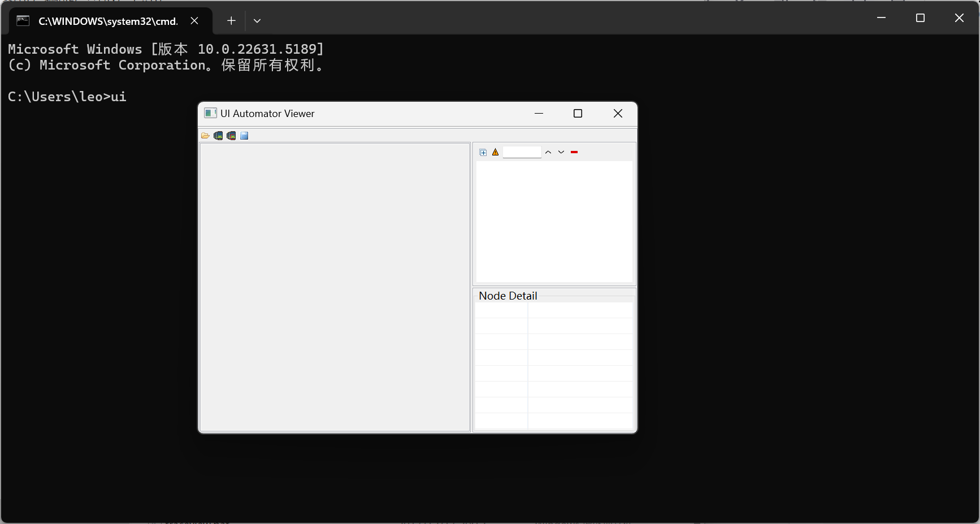Click inside the node search text field
This screenshot has width=980, height=524.
point(522,152)
